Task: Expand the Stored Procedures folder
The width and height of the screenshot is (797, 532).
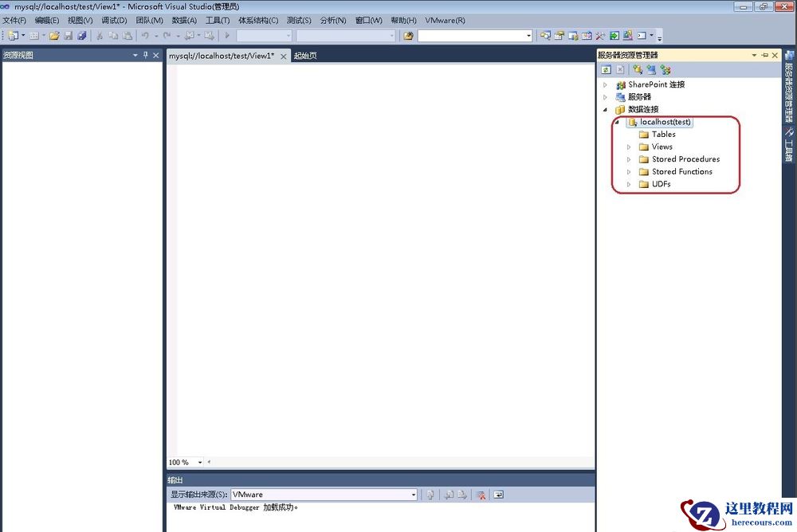Action: (x=629, y=159)
